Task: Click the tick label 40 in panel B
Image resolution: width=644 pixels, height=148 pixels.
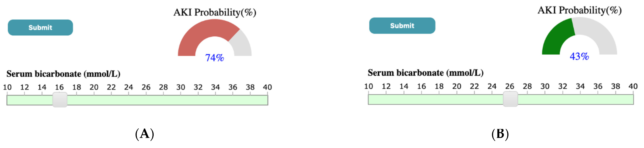Action: click(633, 86)
